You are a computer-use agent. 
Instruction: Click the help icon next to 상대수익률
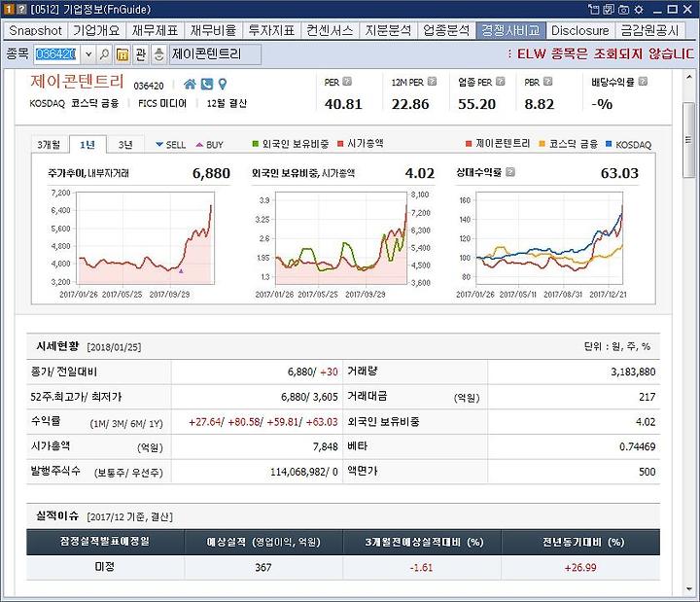(510, 172)
